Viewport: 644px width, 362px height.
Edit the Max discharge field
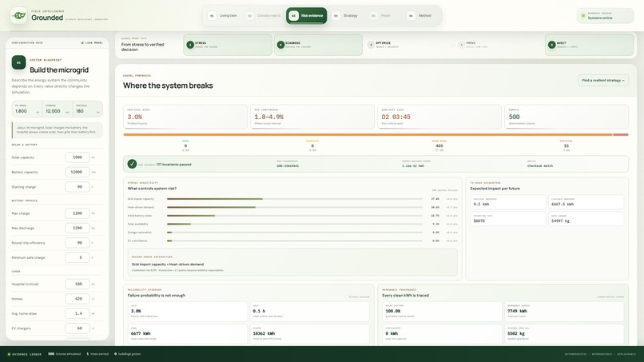[78, 228]
